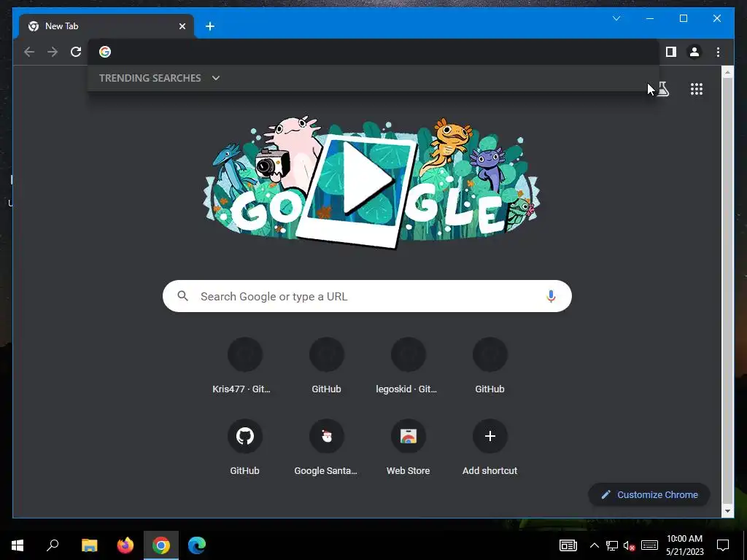Collapse the Trending Searches chevron
Image resolution: width=747 pixels, height=560 pixels.
coord(216,78)
